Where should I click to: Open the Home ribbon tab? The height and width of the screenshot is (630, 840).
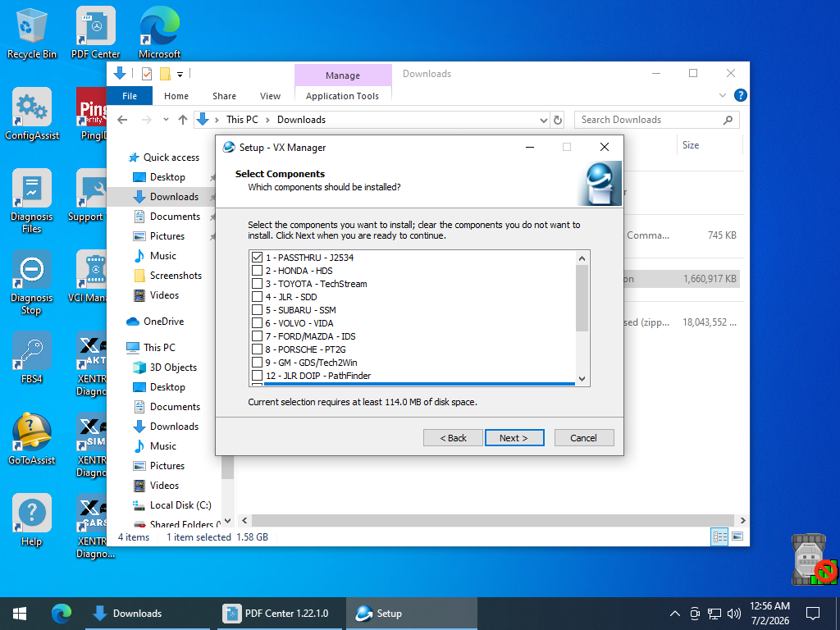click(x=176, y=96)
